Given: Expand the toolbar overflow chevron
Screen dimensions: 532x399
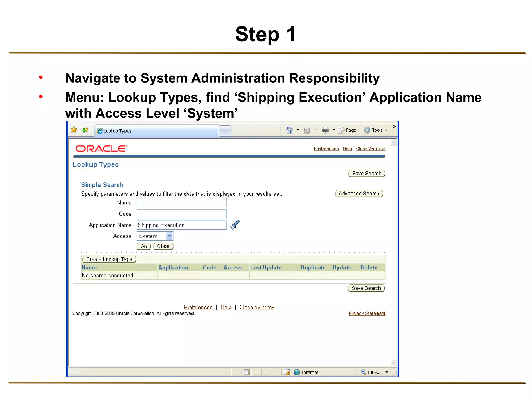Looking at the screenshot, I should pyautogui.click(x=394, y=127).
